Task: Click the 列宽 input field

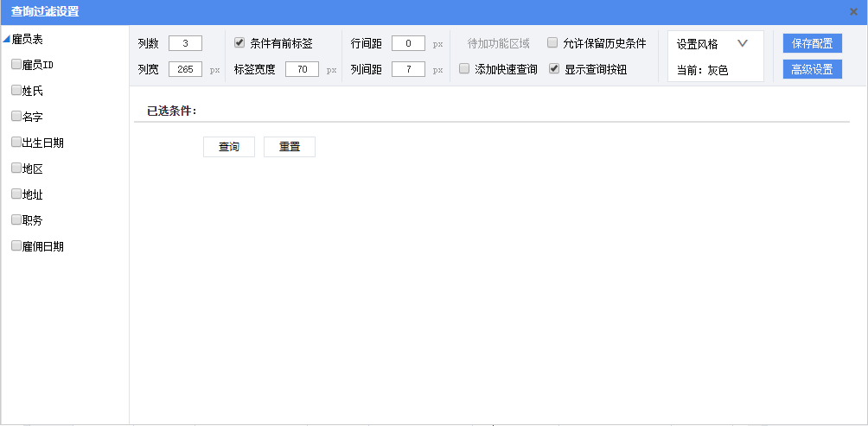Action: (x=185, y=69)
